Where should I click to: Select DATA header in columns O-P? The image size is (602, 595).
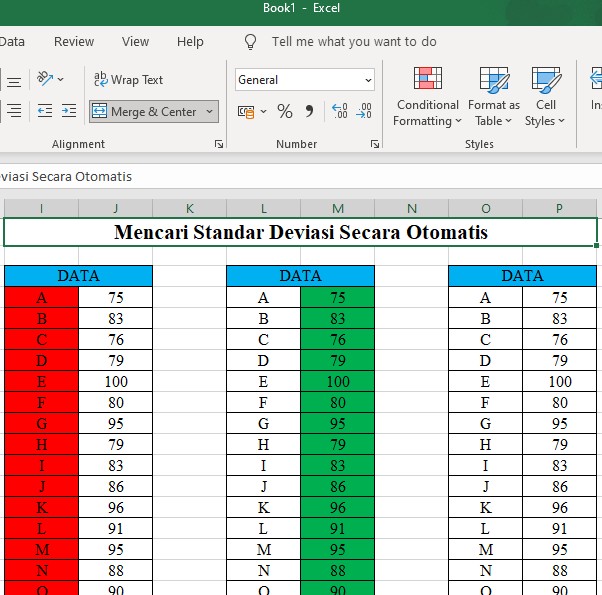522,276
